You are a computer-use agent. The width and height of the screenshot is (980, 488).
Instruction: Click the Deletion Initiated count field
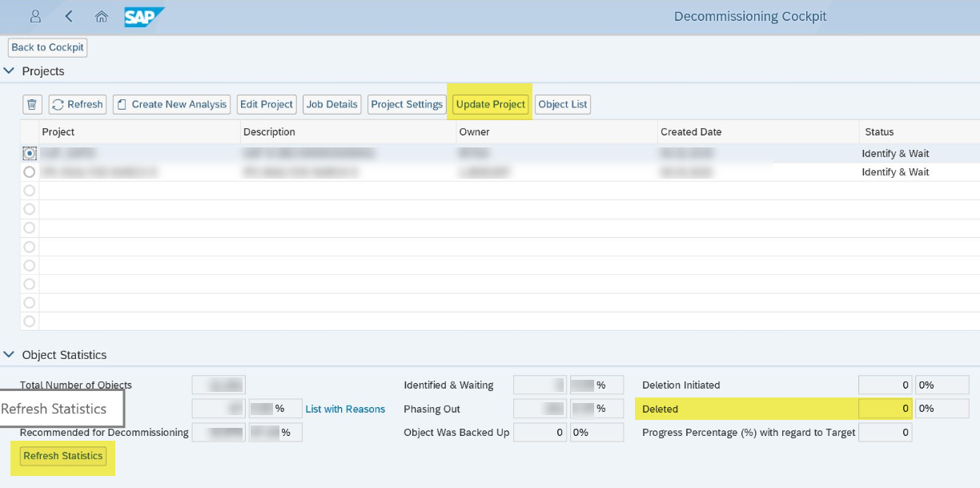[x=885, y=385]
